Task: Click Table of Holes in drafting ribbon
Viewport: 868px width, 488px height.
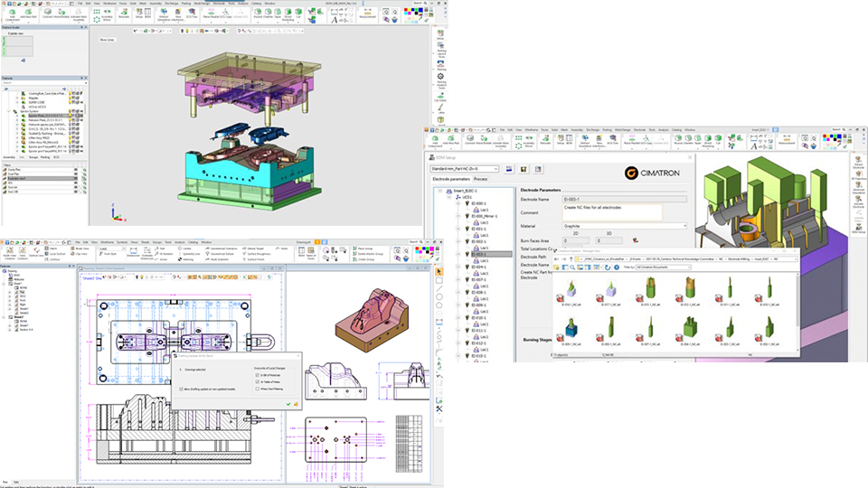Action: (310, 252)
